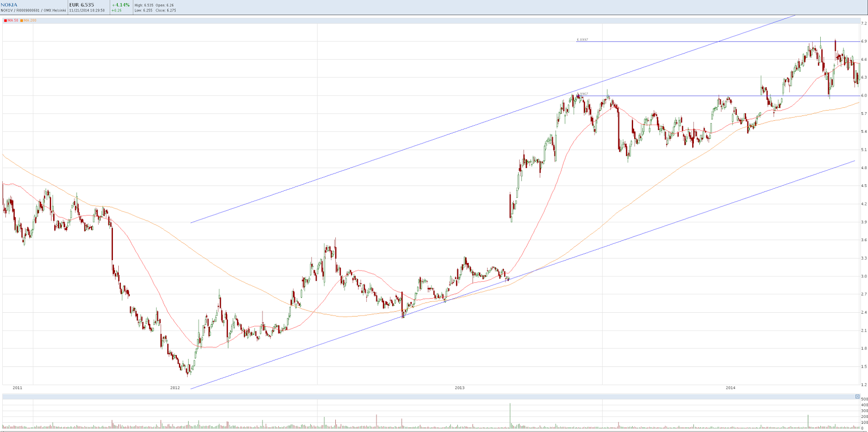Open the NOKIA stock name link
This screenshot has height=432, width=868.
point(9,5)
